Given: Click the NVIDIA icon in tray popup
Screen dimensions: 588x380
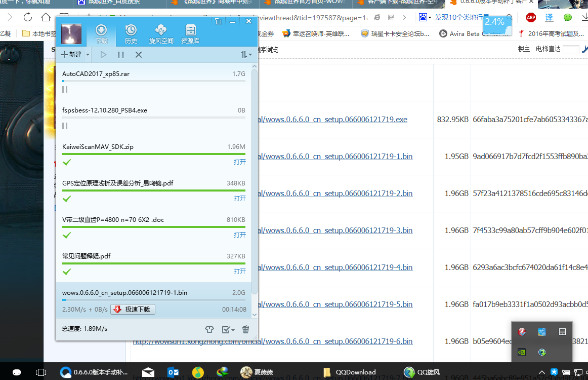Looking at the screenshot, I should click(522, 352).
